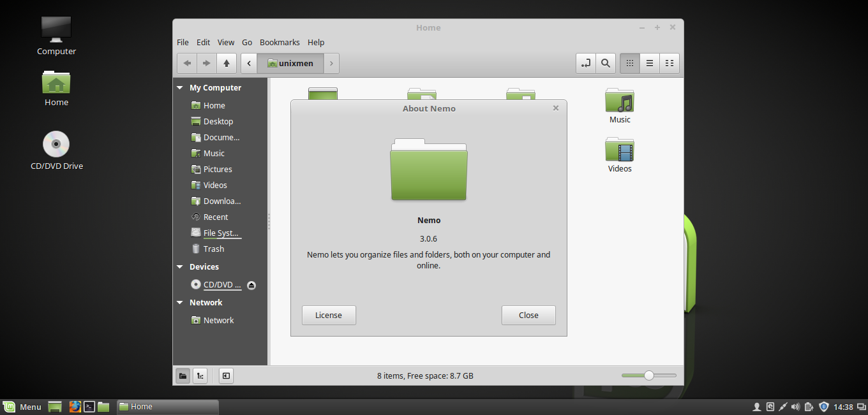Switch to list view
The width and height of the screenshot is (868, 415).
(650, 63)
